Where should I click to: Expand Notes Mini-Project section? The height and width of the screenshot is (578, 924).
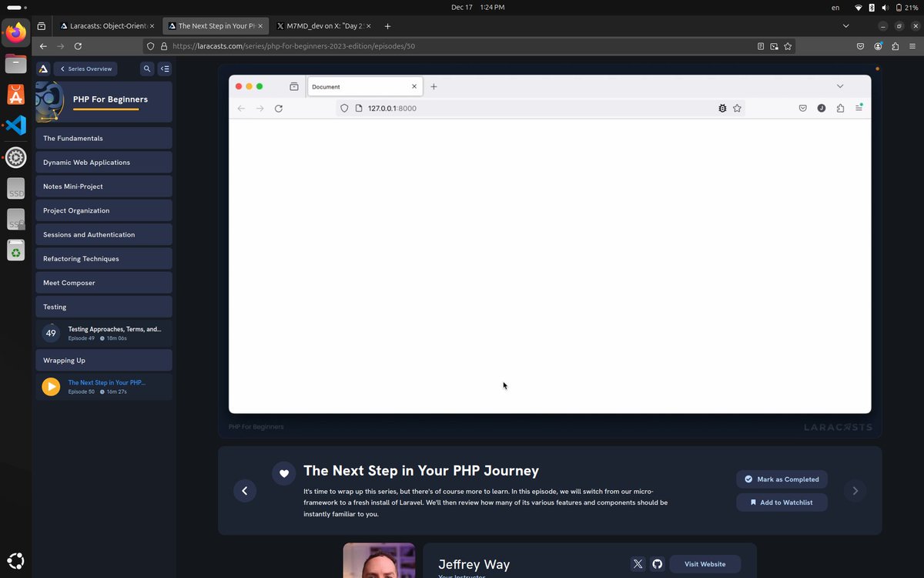pos(104,187)
